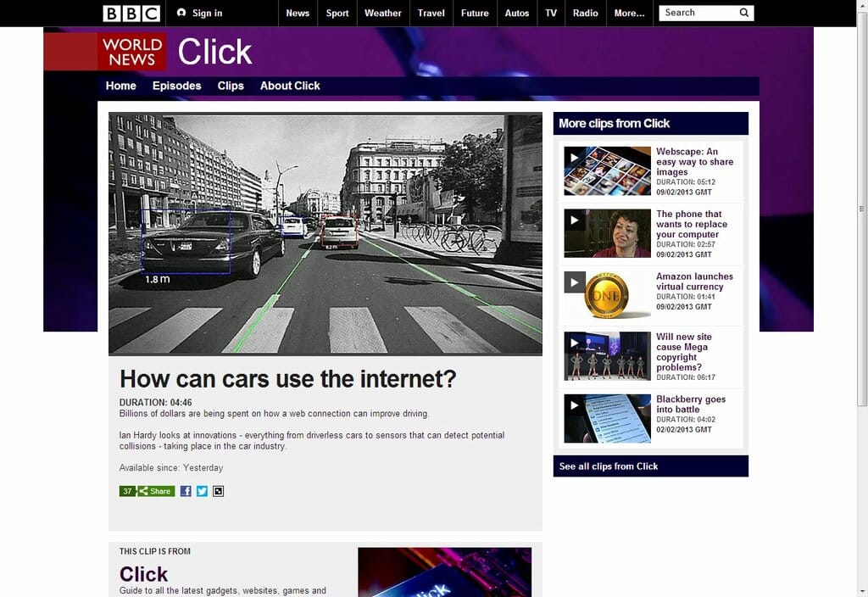Click the DURATION: 04:46 text
Screen dimensions: 868x597
click(x=156, y=403)
